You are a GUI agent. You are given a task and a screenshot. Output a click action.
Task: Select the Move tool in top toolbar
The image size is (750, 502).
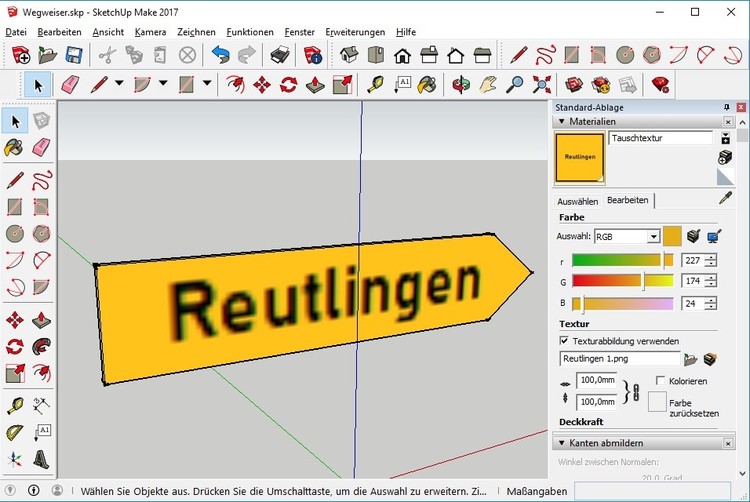point(262,85)
